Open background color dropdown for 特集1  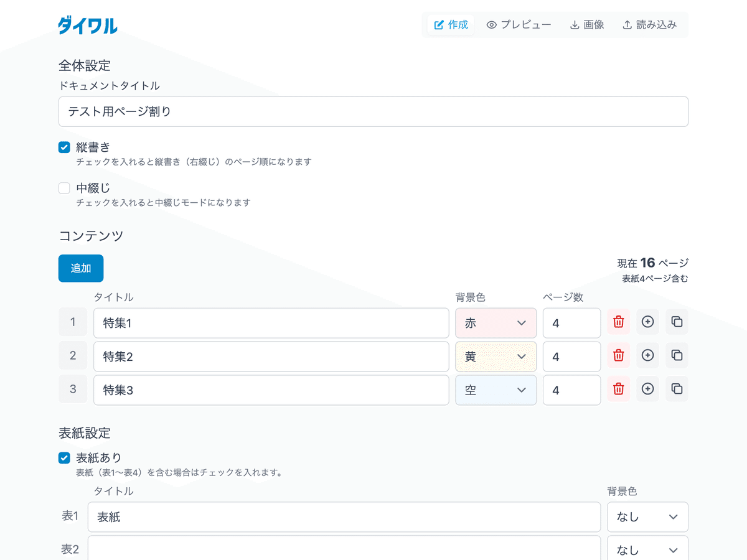point(496,323)
